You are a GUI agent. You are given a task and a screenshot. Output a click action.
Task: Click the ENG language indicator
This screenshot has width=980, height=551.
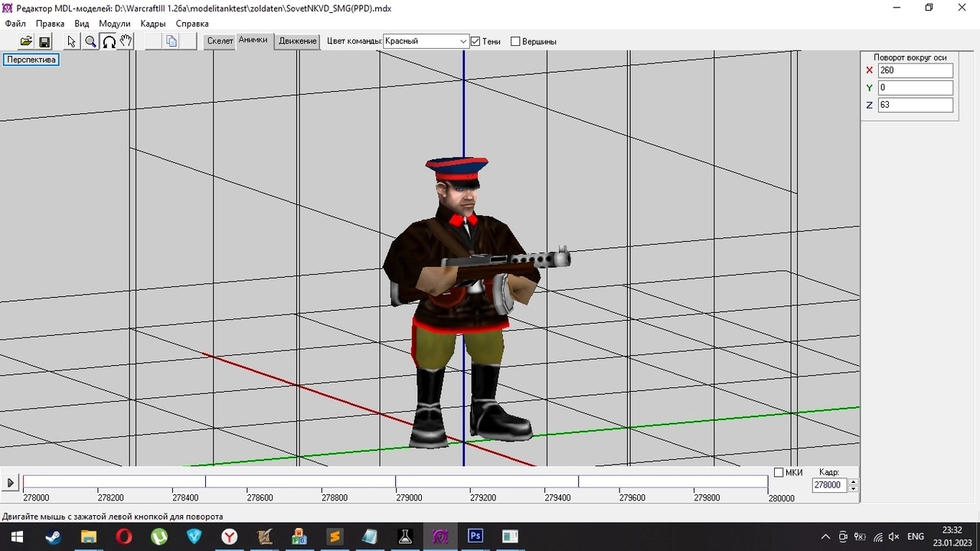click(x=916, y=536)
